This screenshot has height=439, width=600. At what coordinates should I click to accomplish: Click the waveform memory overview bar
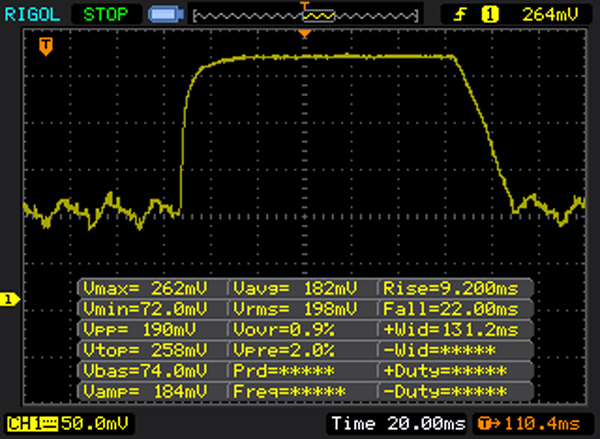point(305,15)
